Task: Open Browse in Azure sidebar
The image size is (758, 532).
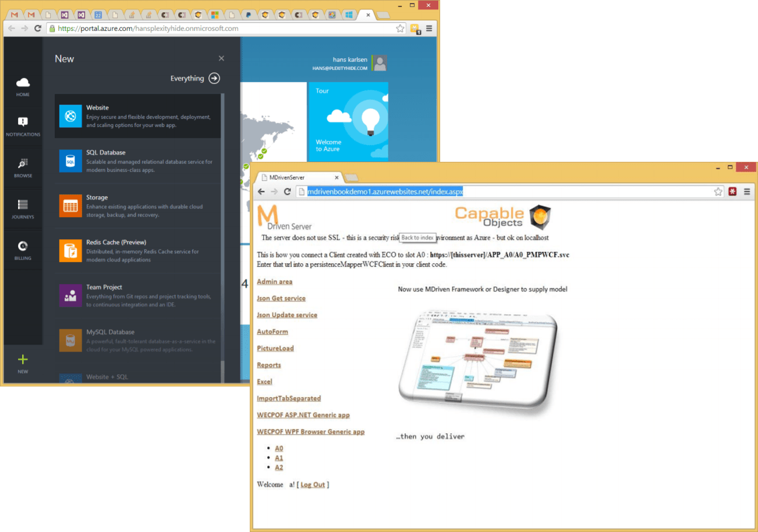Action: (x=23, y=168)
